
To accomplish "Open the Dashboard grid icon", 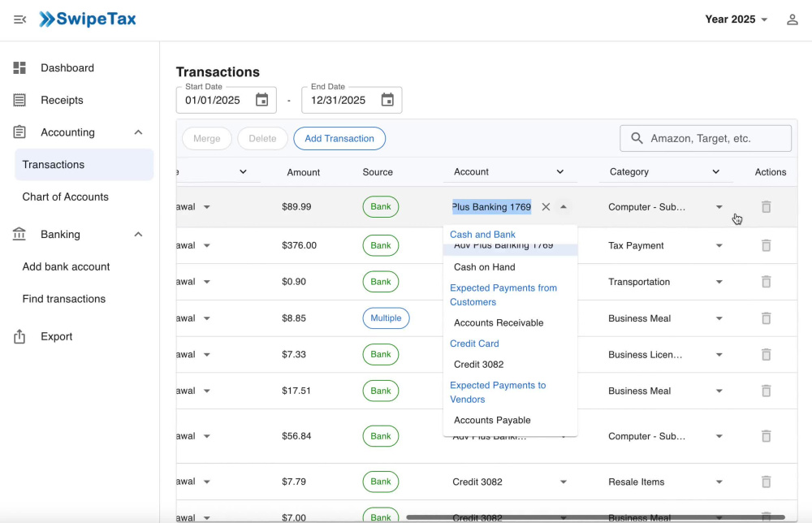I will 19,68.
